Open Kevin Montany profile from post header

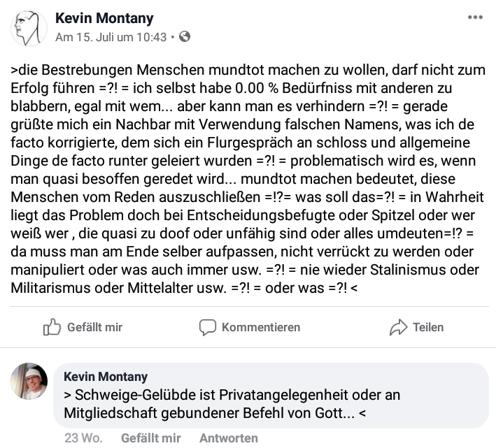(104, 18)
